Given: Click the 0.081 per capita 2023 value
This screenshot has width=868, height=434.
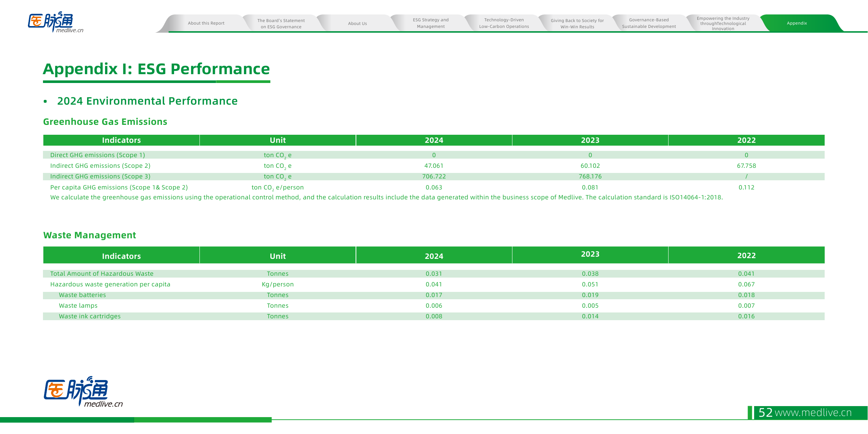Looking at the screenshot, I should (590, 188).
